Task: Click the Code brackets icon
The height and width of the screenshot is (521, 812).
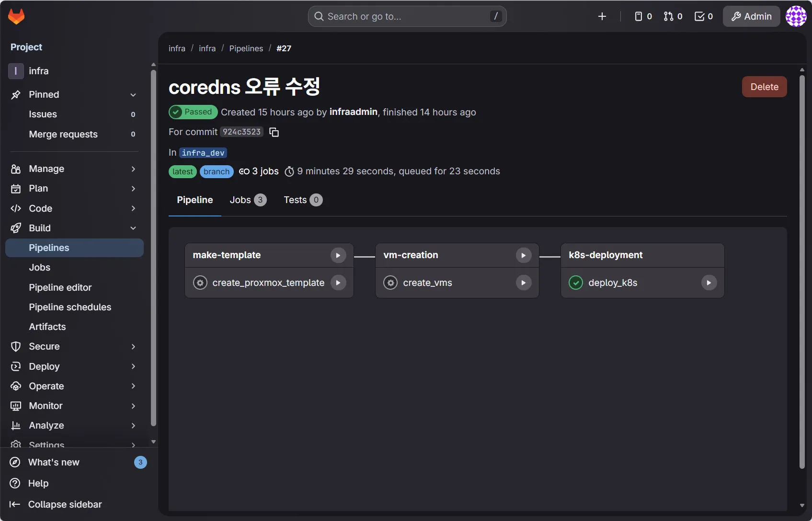Action: [x=16, y=208]
